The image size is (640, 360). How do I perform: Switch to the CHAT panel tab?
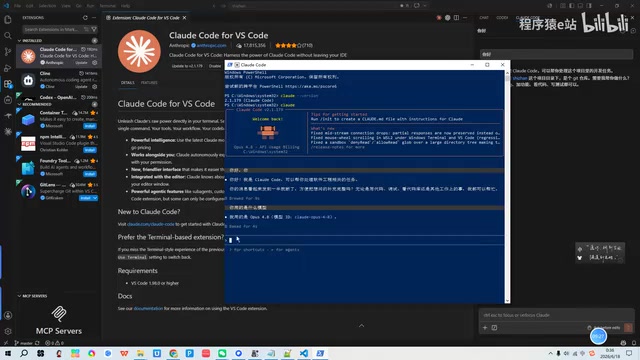tap(484, 18)
